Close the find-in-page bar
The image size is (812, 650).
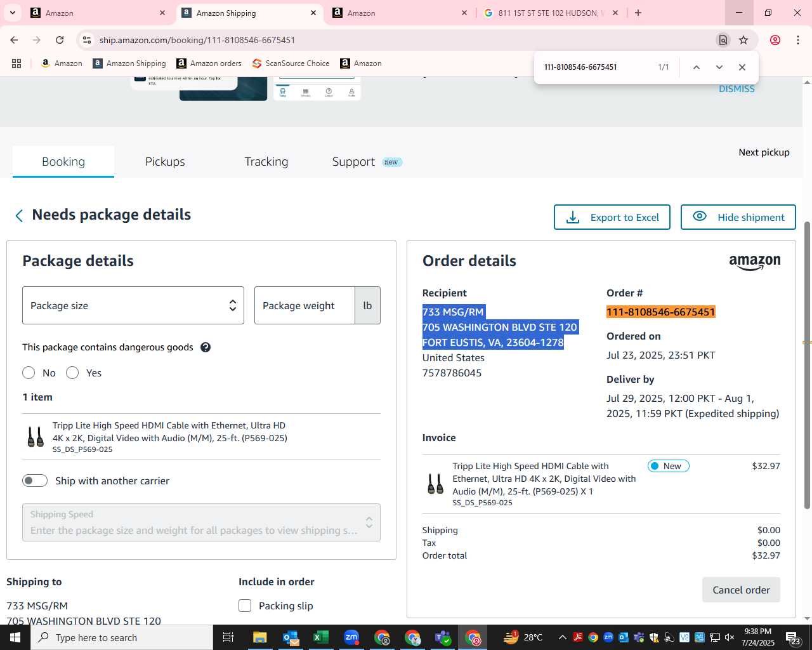tap(742, 67)
